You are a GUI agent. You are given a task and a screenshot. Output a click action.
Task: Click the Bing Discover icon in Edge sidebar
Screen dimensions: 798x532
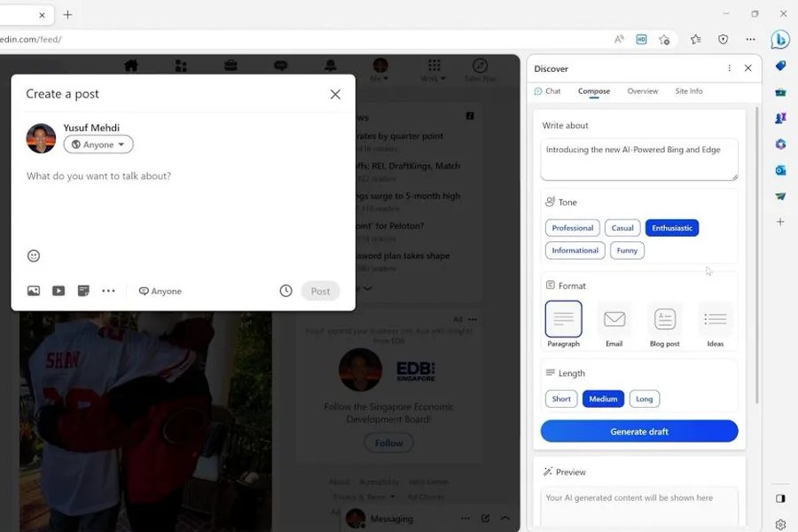click(x=780, y=39)
